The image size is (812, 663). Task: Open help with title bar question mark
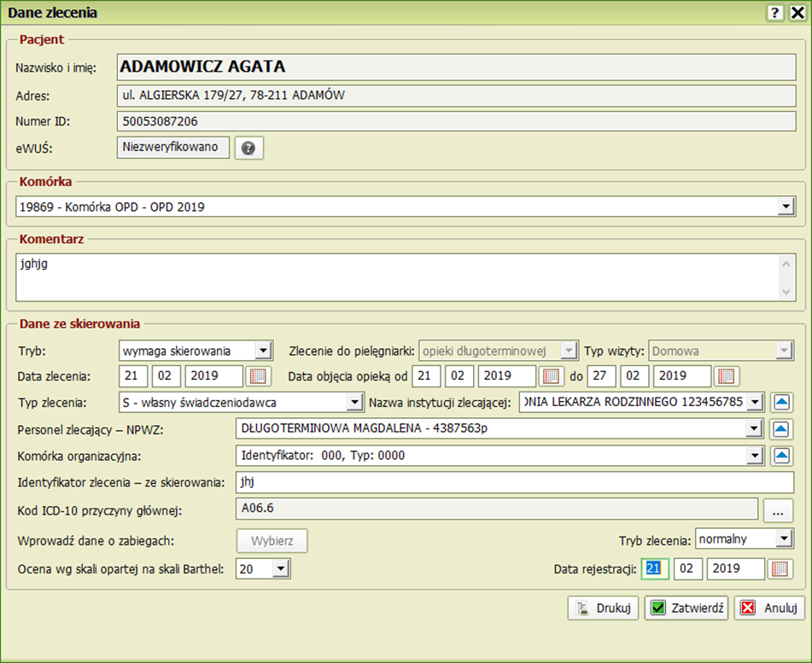click(x=775, y=13)
